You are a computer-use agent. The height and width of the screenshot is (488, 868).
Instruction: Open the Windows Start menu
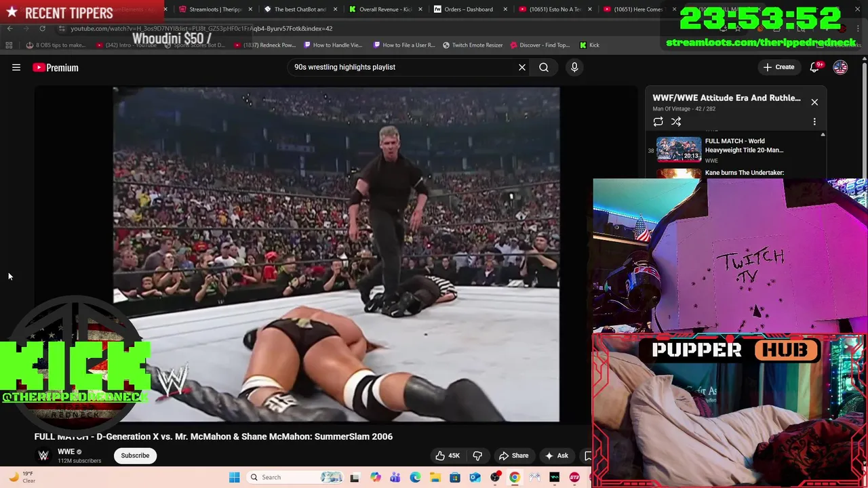tap(234, 477)
